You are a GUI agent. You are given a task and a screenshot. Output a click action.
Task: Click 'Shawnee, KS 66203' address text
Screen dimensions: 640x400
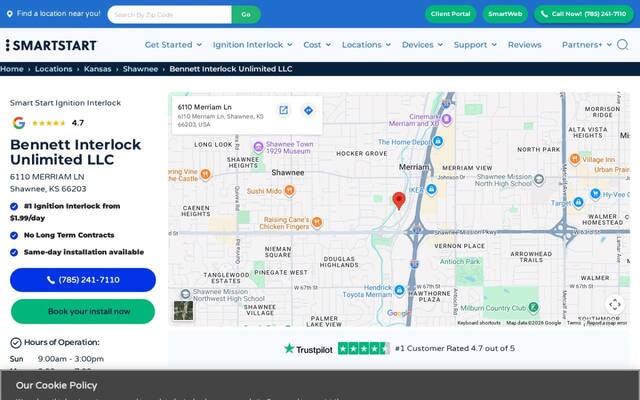click(48, 189)
